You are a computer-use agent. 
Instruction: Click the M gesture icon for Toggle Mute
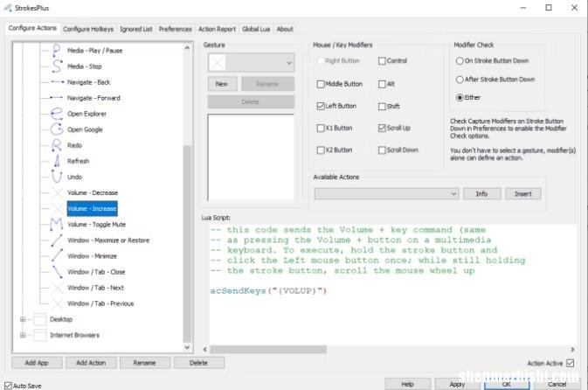pyautogui.click(x=57, y=224)
